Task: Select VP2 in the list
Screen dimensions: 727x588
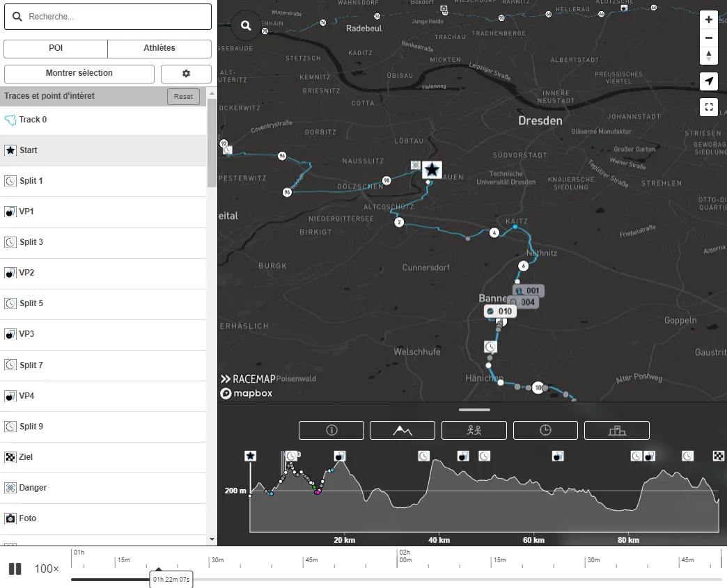Action: coord(103,273)
